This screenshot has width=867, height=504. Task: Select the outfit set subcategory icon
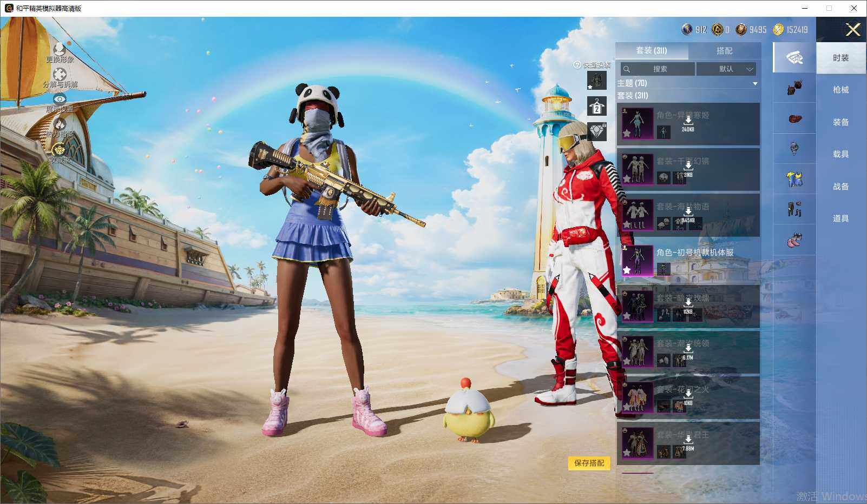click(794, 57)
